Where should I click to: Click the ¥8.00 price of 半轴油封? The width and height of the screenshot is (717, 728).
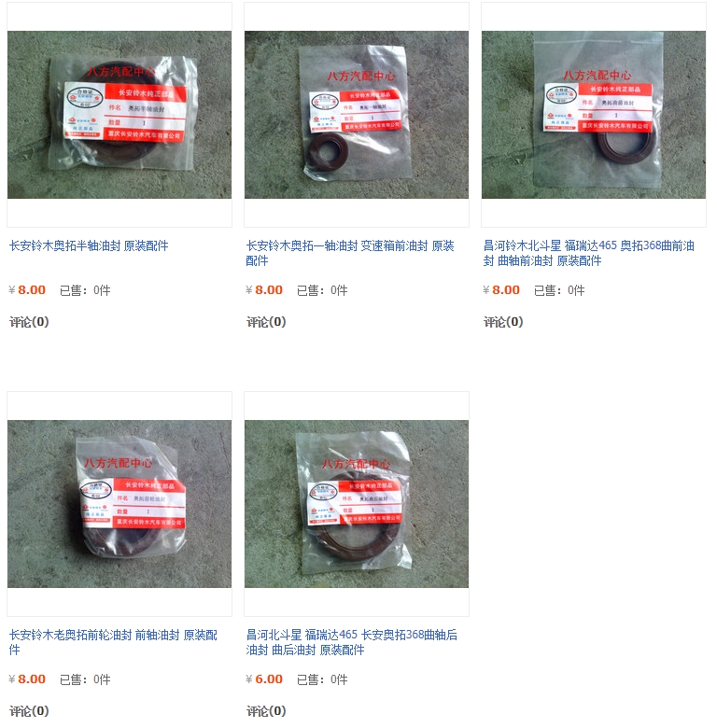click(x=27, y=289)
